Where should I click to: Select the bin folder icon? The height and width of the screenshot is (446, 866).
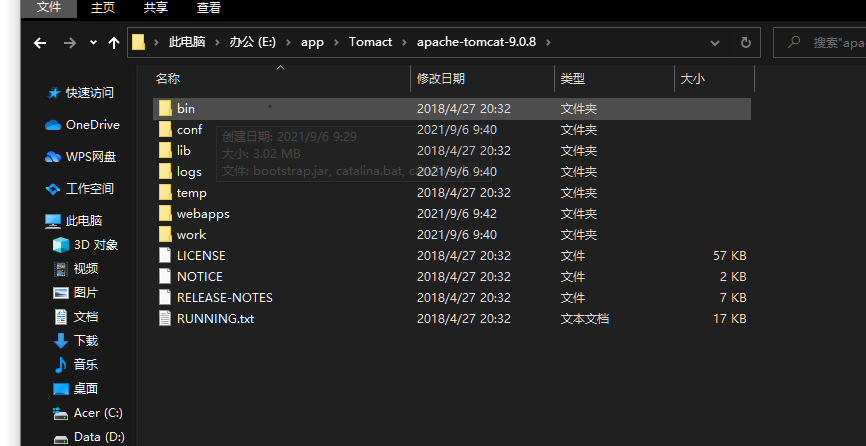click(x=165, y=108)
